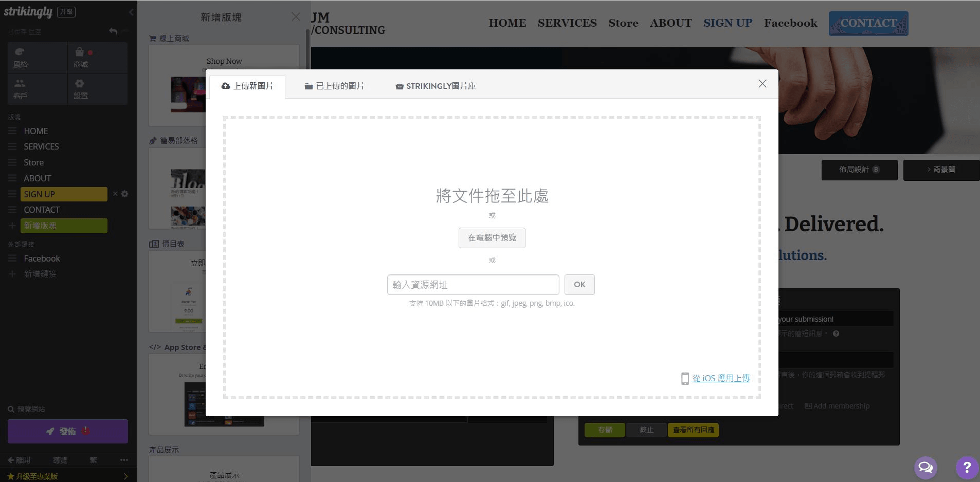Open the ... more options menu
This screenshot has width=980, height=482.
tap(123, 460)
